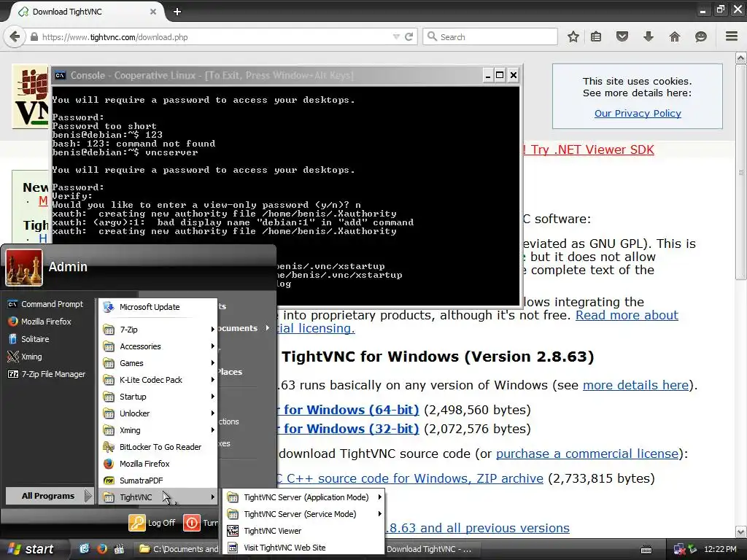Click page scrollbar down arrow
This screenshot has height=560, width=747.
coord(741,532)
